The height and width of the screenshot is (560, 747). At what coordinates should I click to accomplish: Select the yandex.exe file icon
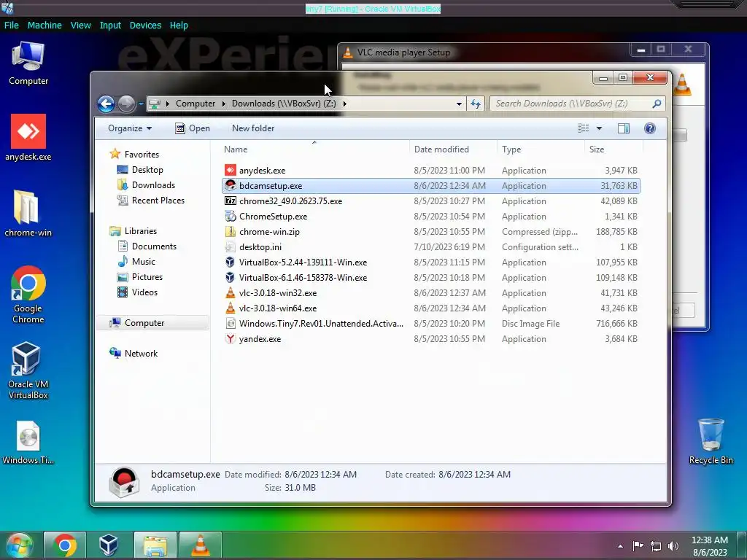(231, 338)
